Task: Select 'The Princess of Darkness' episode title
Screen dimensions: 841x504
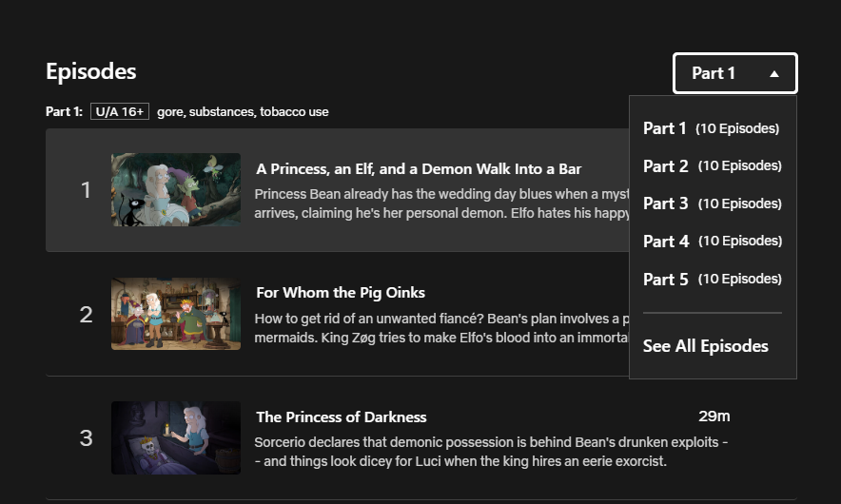Action: pos(341,417)
